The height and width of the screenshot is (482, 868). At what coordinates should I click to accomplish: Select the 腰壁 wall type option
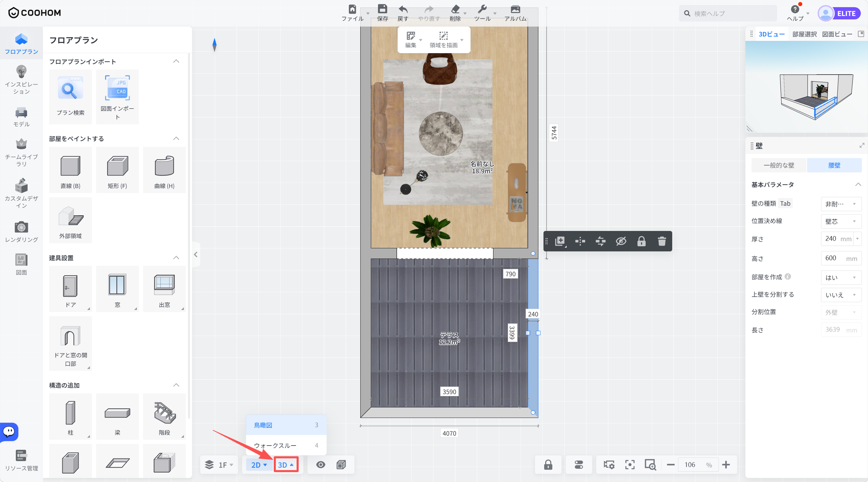click(x=834, y=165)
